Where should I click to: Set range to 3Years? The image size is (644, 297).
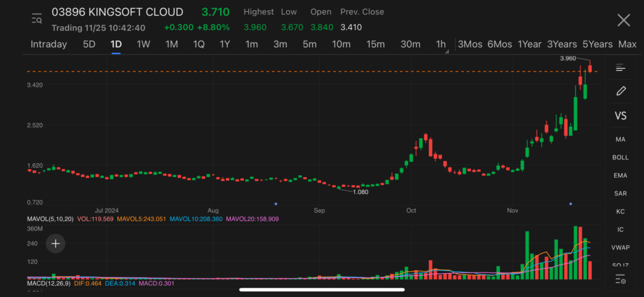tap(562, 45)
